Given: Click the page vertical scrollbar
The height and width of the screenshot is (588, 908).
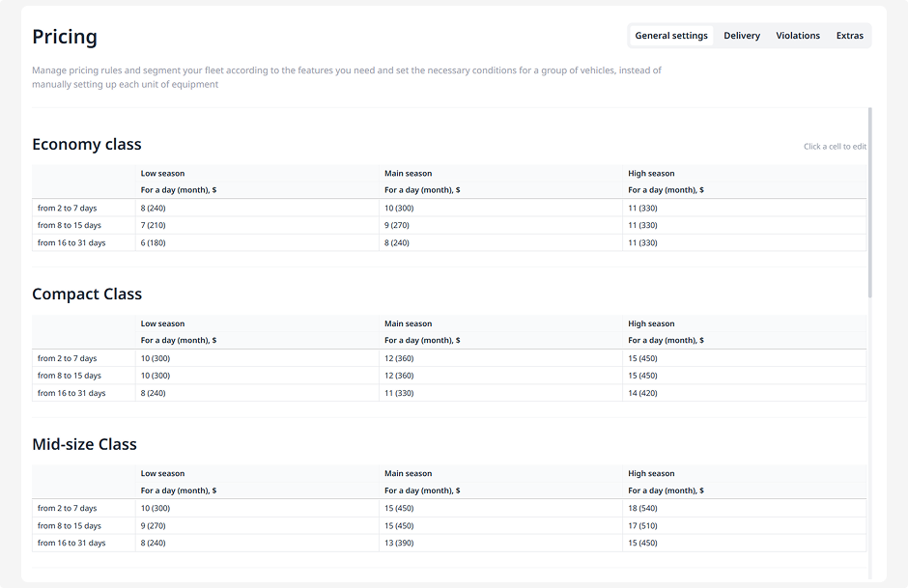Looking at the screenshot, I should click(x=869, y=203).
